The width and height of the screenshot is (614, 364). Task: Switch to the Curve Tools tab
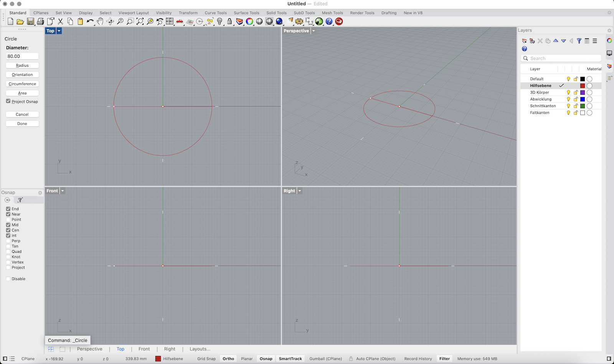coord(216,13)
